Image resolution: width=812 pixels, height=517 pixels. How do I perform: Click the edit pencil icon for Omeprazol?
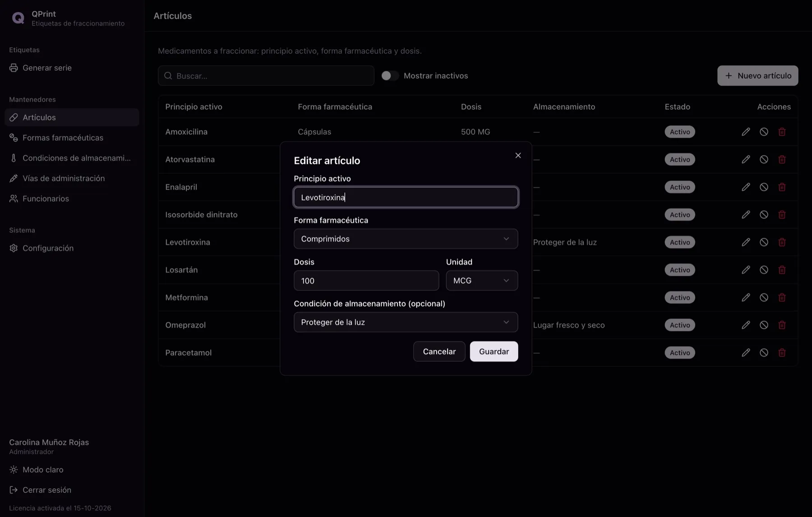[x=746, y=325]
